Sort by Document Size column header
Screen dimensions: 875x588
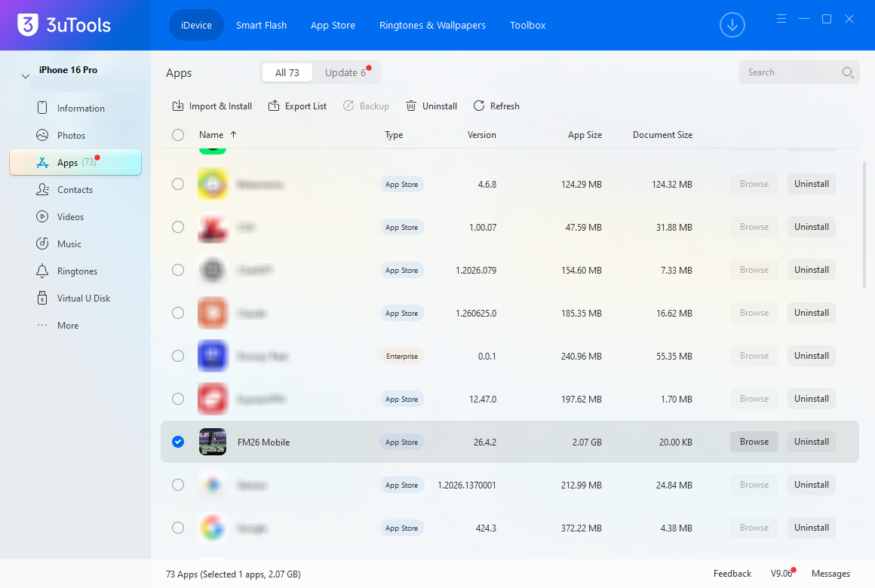tap(662, 135)
